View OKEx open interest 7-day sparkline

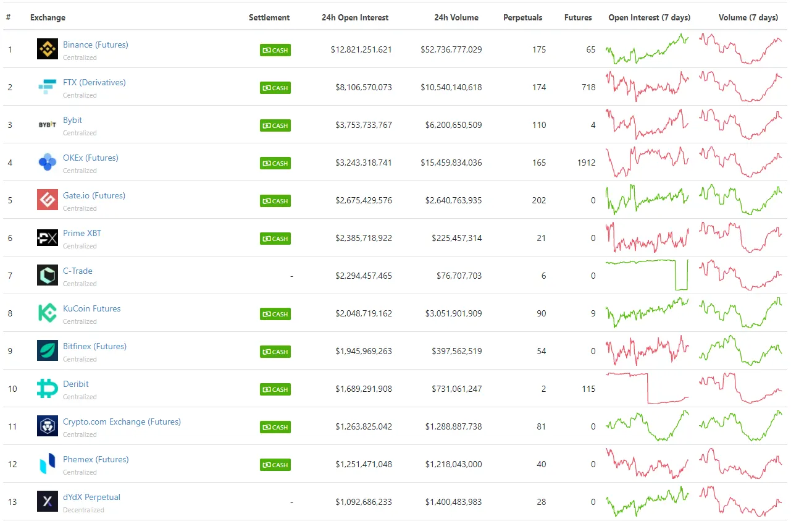tap(647, 162)
